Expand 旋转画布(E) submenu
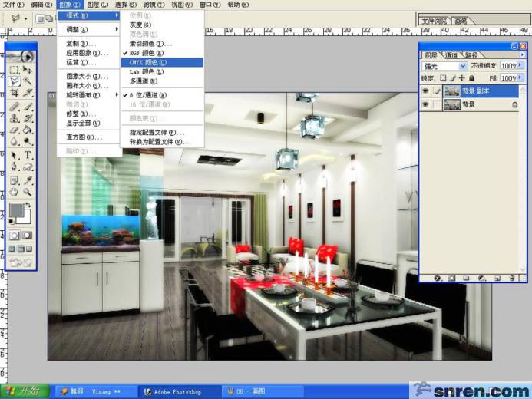Image resolution: width=532 pixels, height=399 pixels. tap(89, 95)
